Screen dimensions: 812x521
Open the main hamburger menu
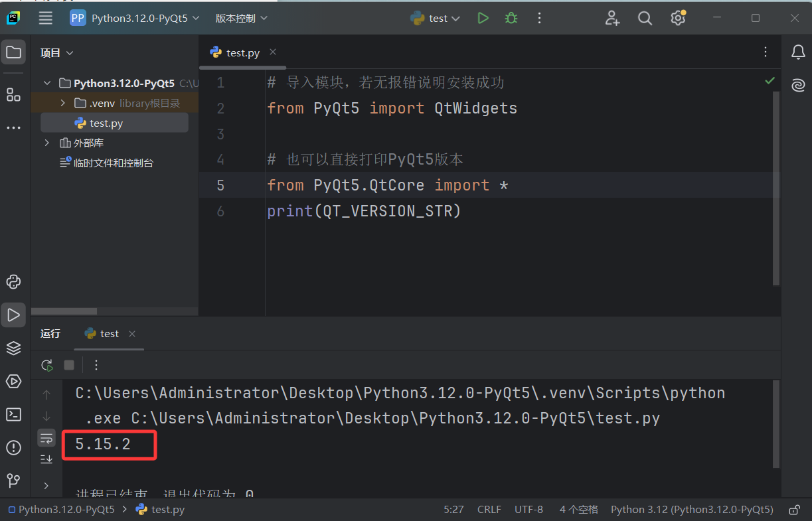(x=46, y=19)
